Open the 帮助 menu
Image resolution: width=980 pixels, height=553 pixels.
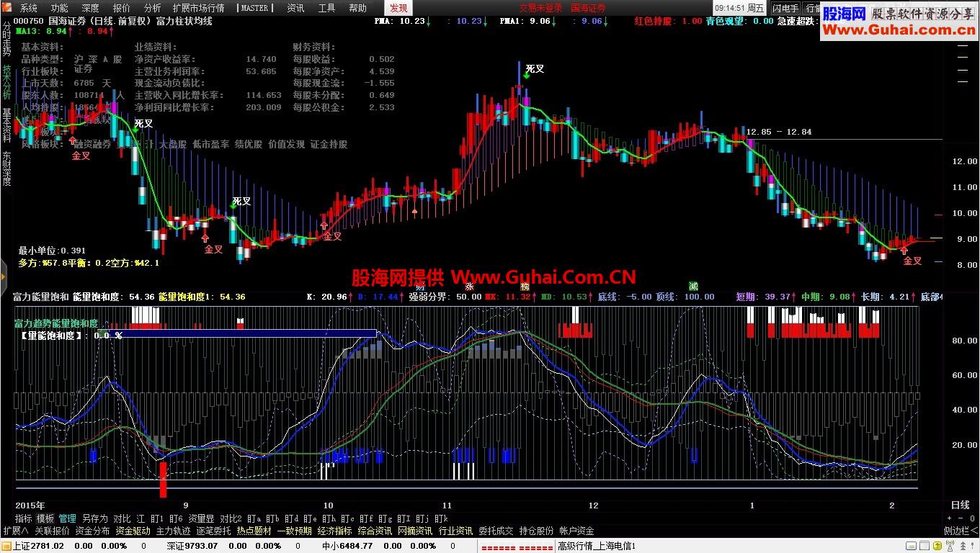pyautogui.click(x=357, y=8)
